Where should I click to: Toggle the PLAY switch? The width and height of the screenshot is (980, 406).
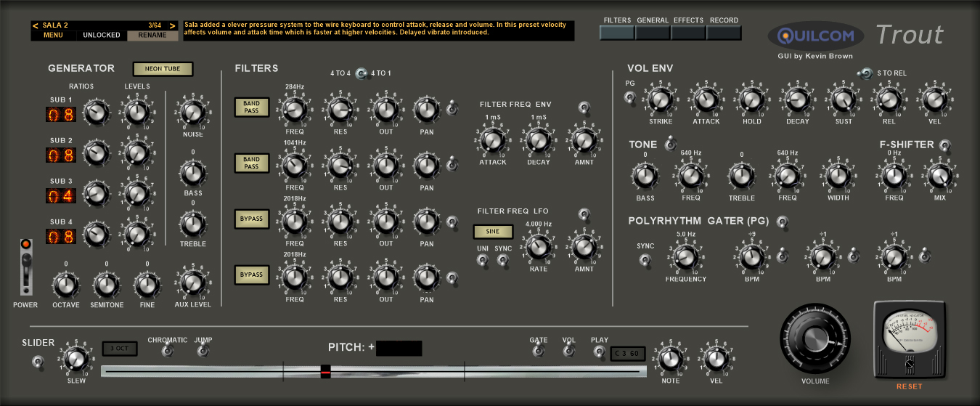(x=599, y=352)
